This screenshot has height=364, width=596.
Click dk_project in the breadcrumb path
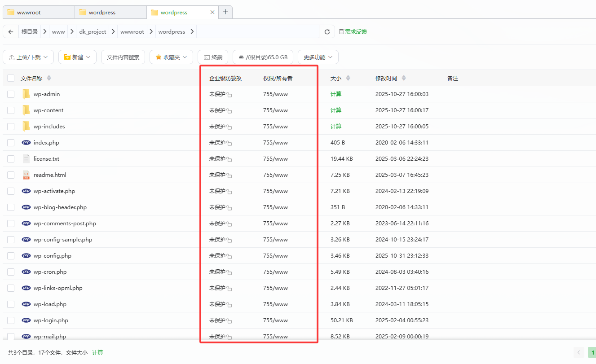pyautogui.click(x=93, y=32)
